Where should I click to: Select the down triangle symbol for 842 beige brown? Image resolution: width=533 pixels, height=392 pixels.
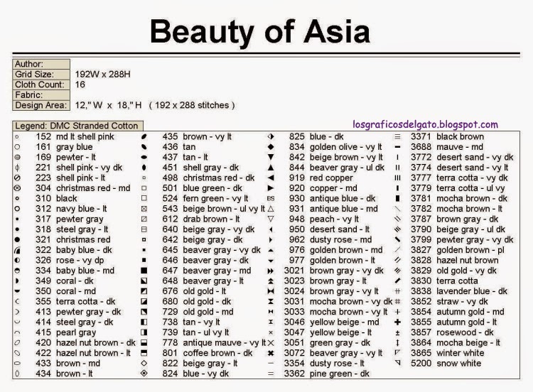pyautogui.click(x=271, y=157)
